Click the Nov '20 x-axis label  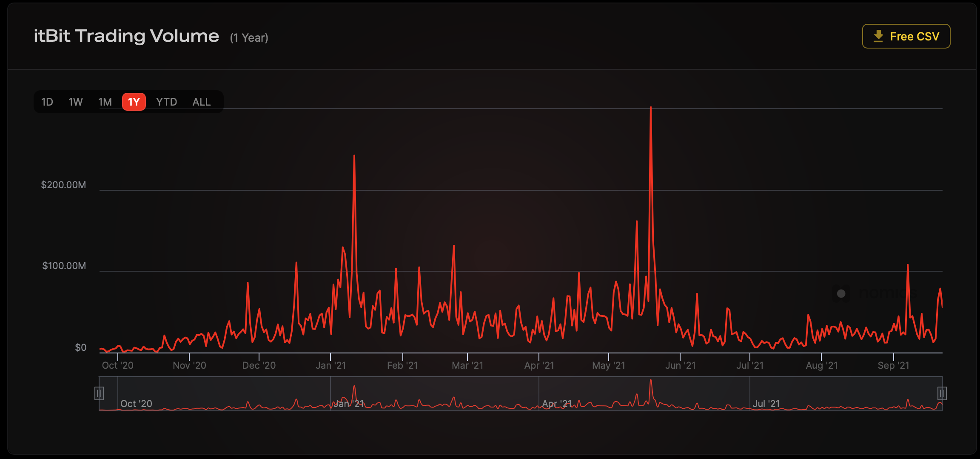point(189,365)
